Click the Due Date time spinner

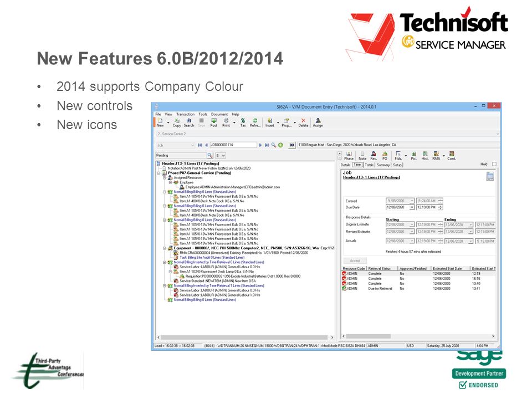click(x=441, y=207)
